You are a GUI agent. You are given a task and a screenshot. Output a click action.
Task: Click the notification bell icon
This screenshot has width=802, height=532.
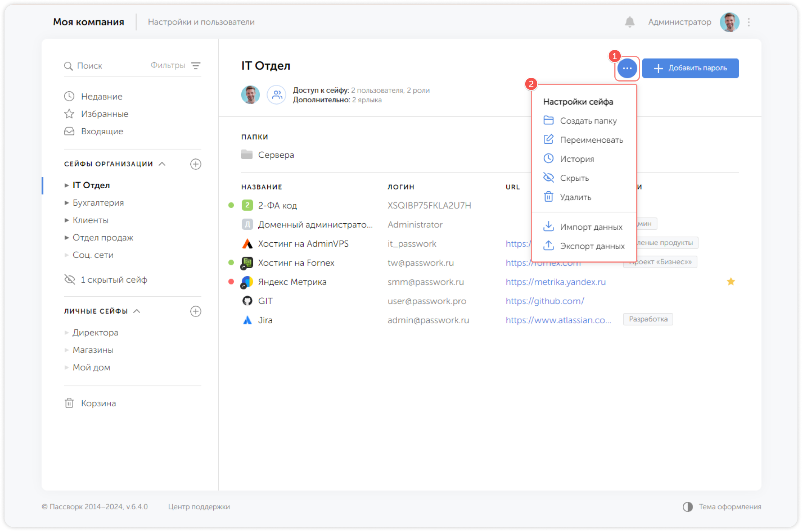point(629,22)
